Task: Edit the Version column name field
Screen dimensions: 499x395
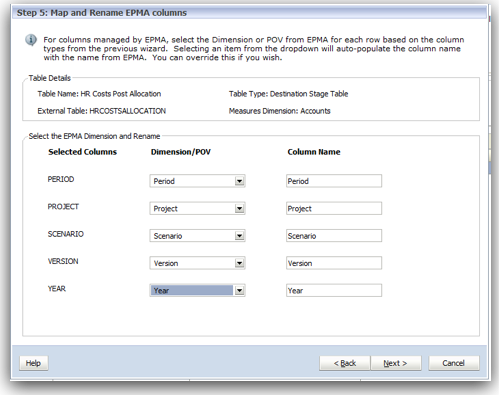Action: pyautogui.click(x=334, y=263)
